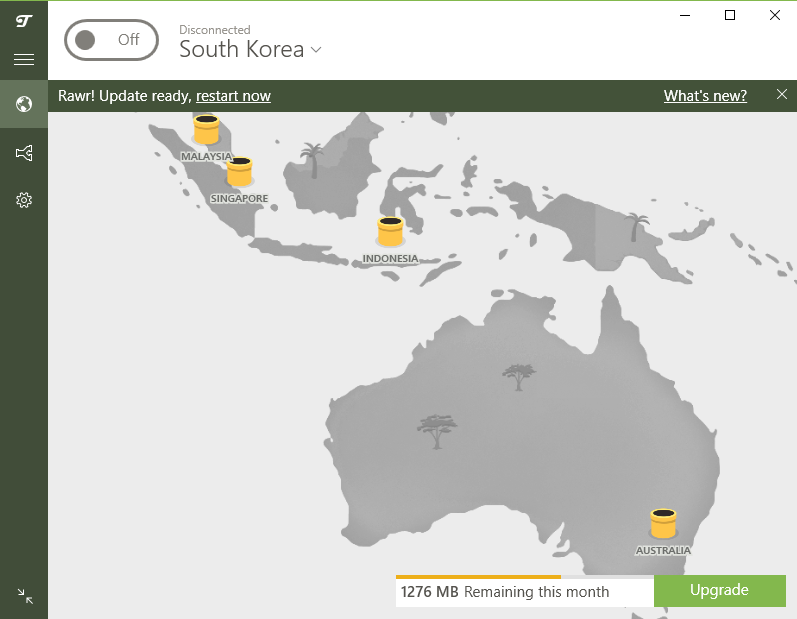Click the SINGAPORE map label
Viewport: 797px width, 619px height.
click(x=239, y=199)
